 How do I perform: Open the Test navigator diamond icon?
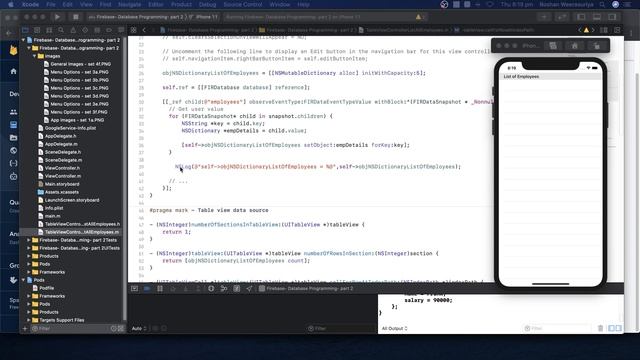(85, 30)
